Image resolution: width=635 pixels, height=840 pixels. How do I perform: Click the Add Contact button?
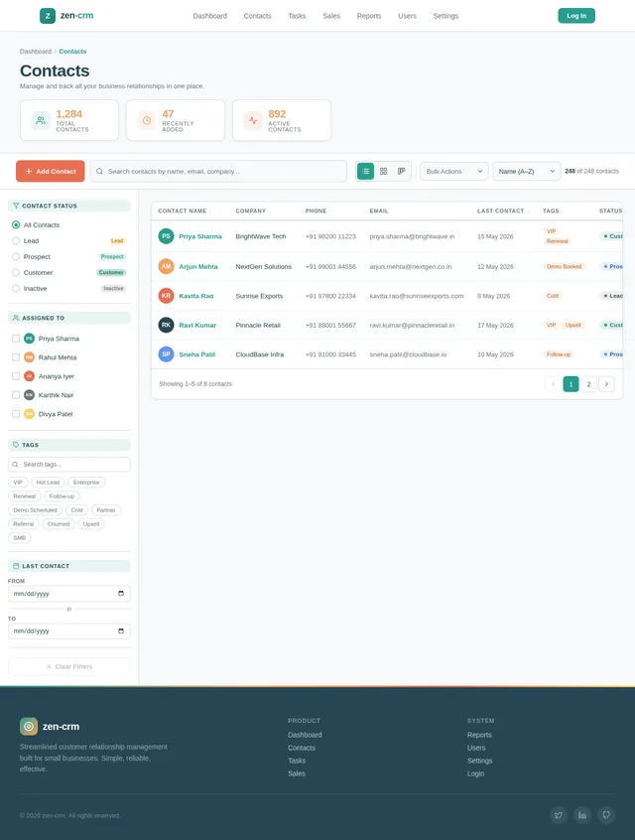click(x=51, y=172)
